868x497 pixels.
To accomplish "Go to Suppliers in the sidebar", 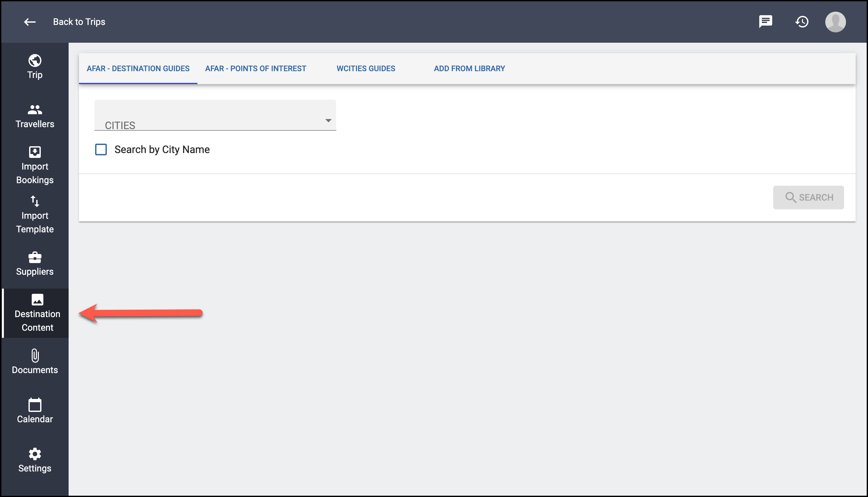I will click(x=35, y=264).
